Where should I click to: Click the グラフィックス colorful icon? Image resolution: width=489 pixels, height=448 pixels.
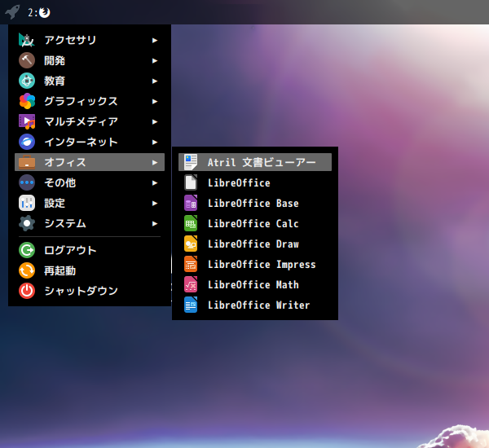pos(27,101)
